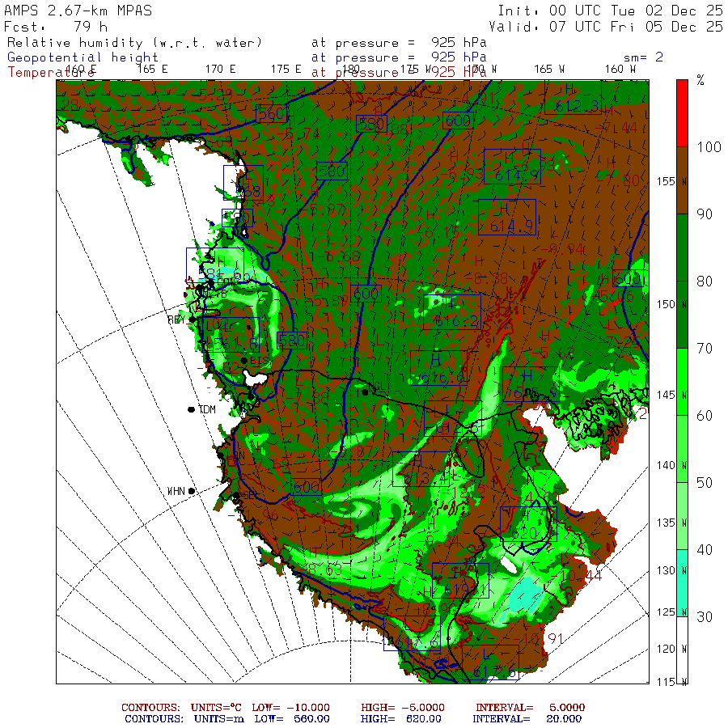Click the white below-30% color bar segment
728x728 pixels.
click(682, 650)
